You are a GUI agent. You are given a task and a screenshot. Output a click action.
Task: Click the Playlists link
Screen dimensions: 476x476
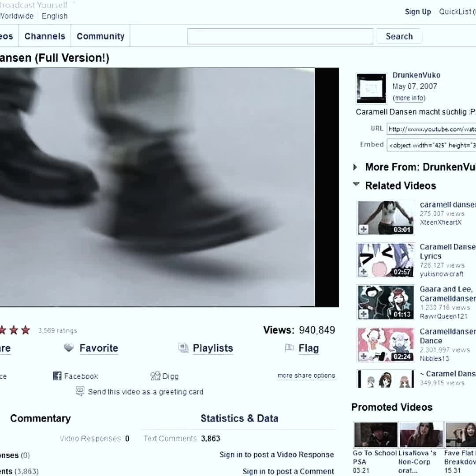point(213,348)
